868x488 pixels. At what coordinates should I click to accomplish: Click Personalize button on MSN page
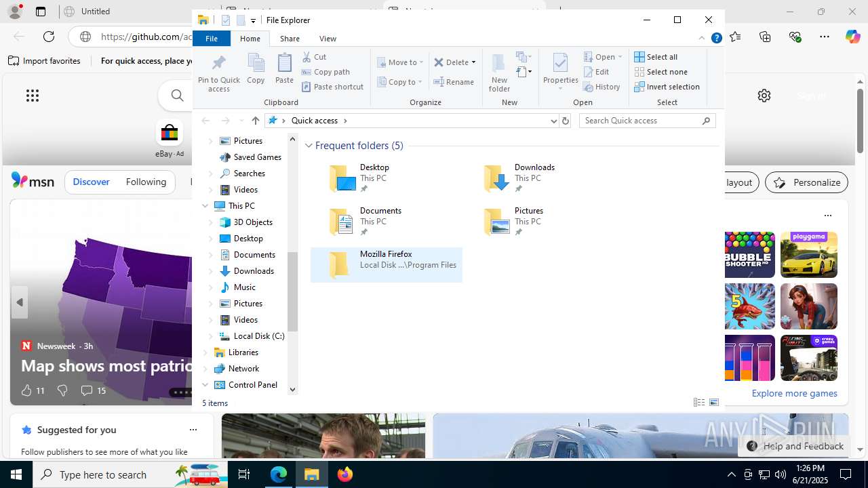coord(807,182)
